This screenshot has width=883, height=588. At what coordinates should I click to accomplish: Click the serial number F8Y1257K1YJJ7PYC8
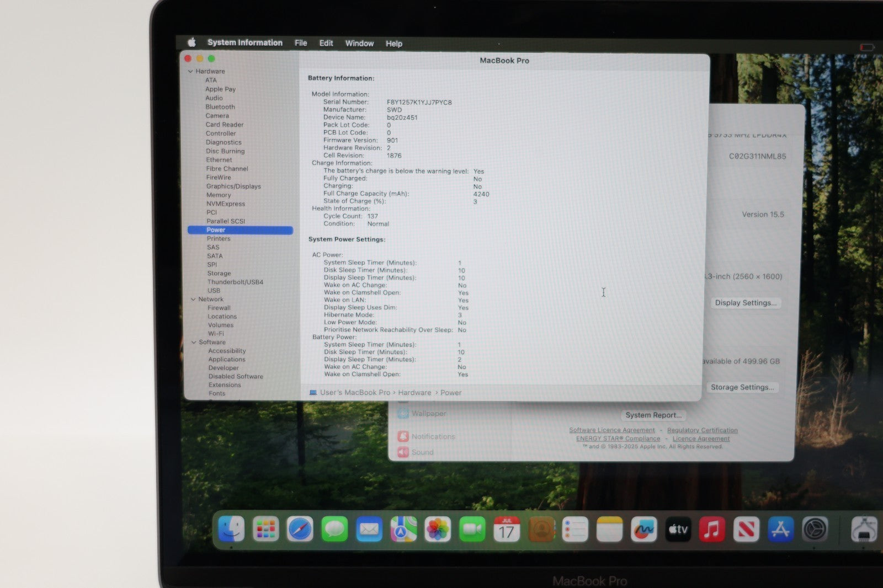pyautogui.click(x=419, y=103)
